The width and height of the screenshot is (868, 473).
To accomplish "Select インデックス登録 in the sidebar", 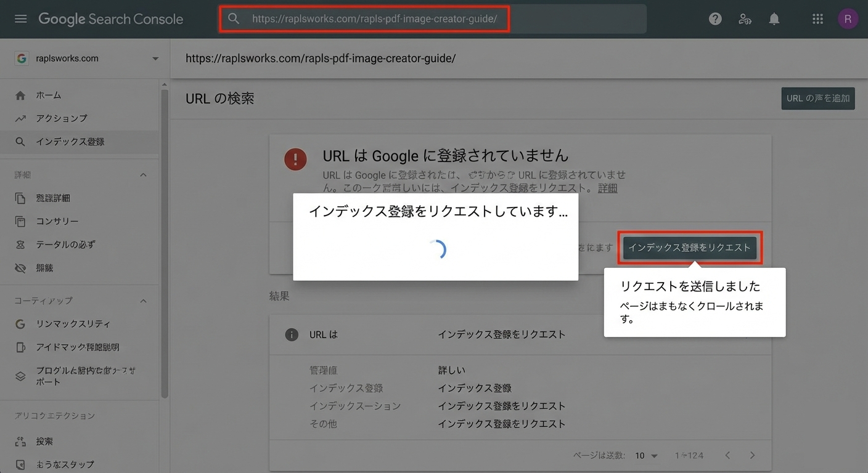I will click(70, 142).
